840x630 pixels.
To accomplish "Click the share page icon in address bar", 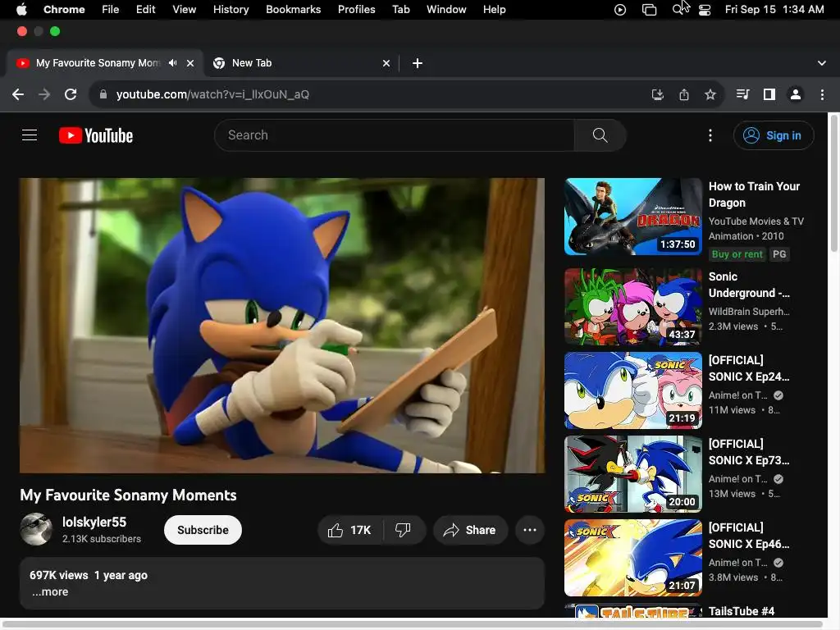I will click(x=684, y=95).
